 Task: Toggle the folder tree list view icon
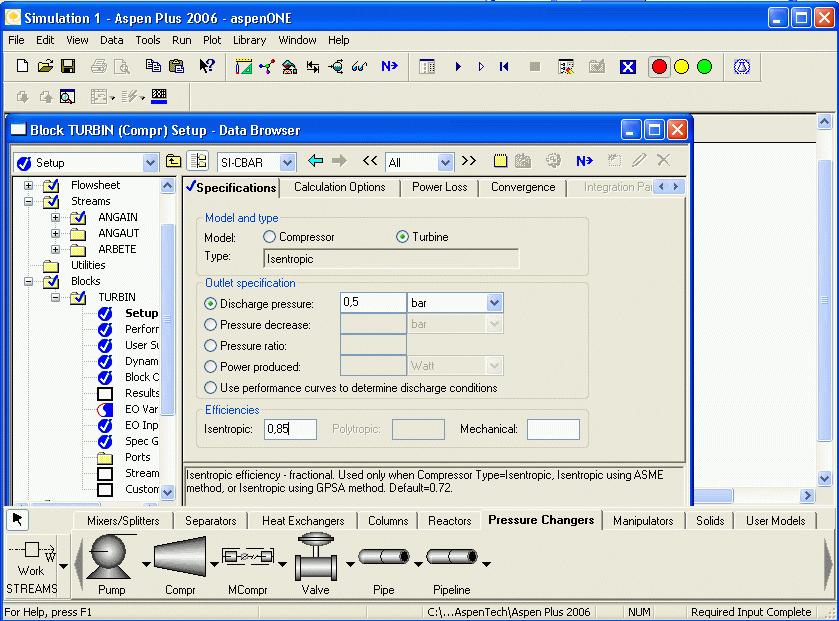(x=199, y=160)
